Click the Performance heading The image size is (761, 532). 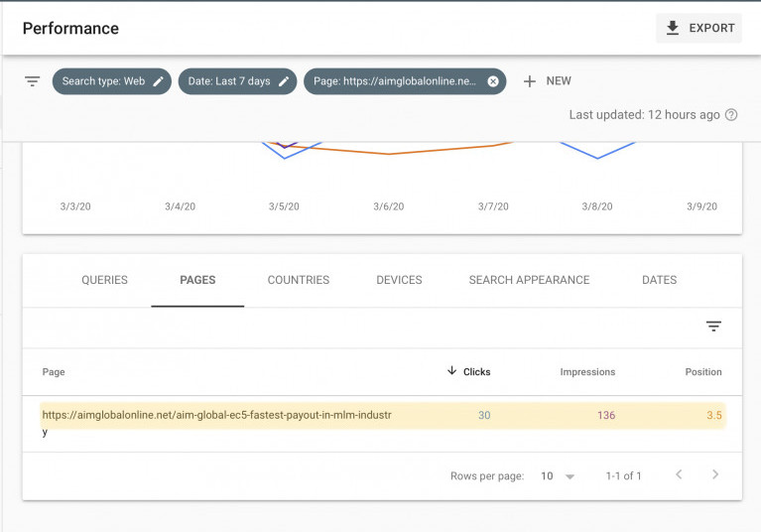tap(70, 29)
